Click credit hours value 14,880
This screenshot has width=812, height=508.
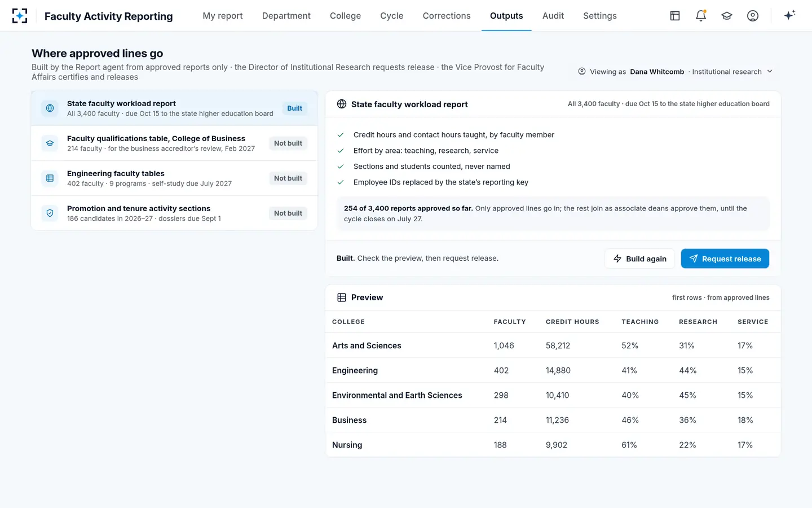[x=558, y=370]
